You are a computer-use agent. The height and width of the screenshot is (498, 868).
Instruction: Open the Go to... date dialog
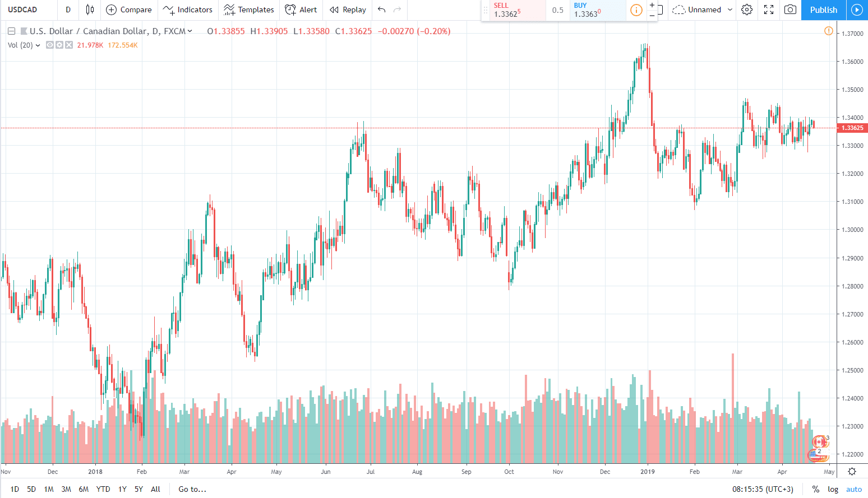click(x=192, y=489)
